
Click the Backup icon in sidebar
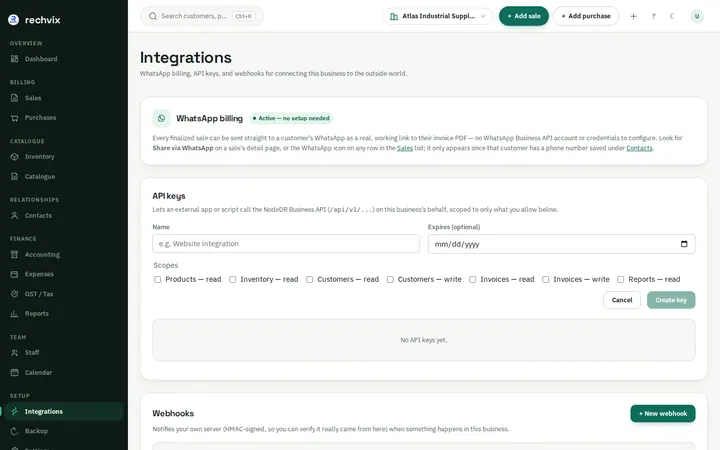point(15,431)
